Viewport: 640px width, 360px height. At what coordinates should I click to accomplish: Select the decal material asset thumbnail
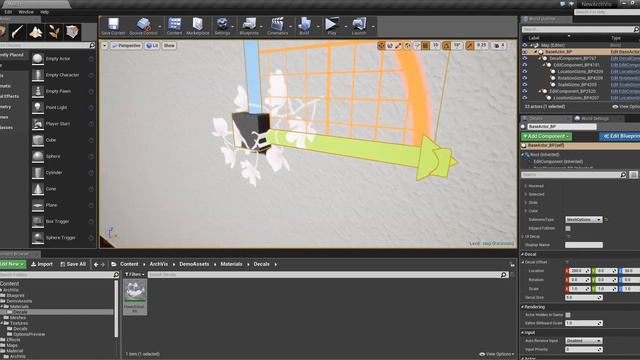click(x=135, y=297)
